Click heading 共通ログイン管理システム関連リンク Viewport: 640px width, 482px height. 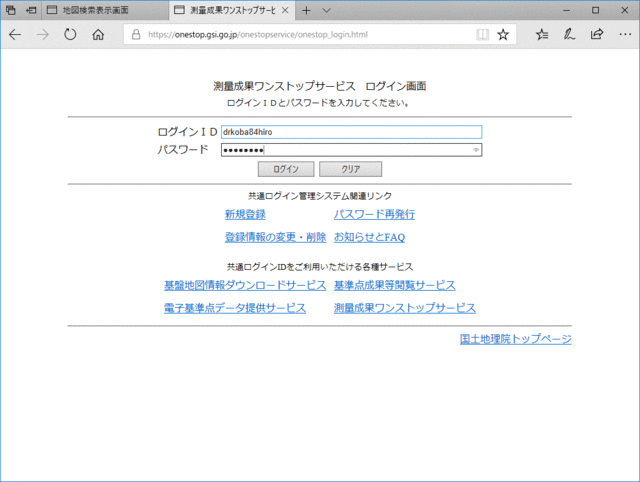pos(320,196)
